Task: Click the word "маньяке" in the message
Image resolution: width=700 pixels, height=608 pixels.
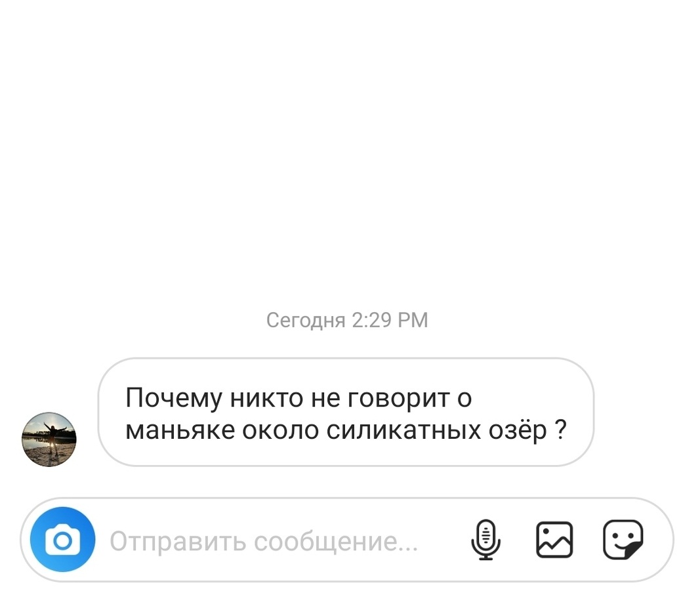Action: point(180,431)
